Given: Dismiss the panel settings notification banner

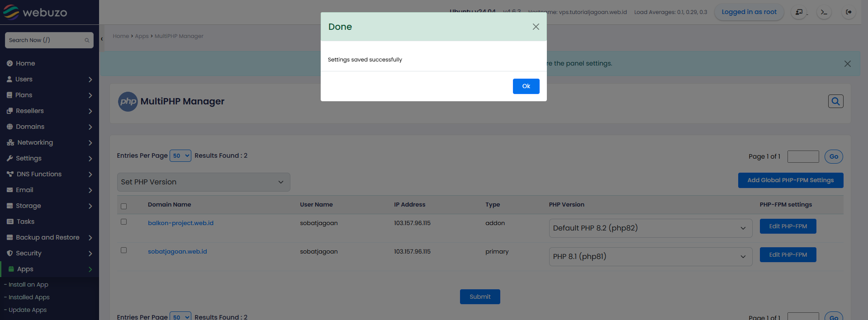Looking at the screenshot, I should (x=847, y=64).
